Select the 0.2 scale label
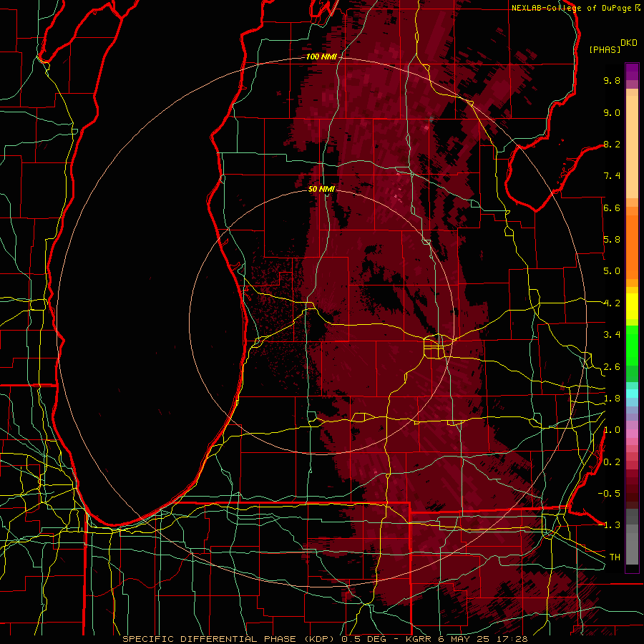 click(x=612, y=462)
